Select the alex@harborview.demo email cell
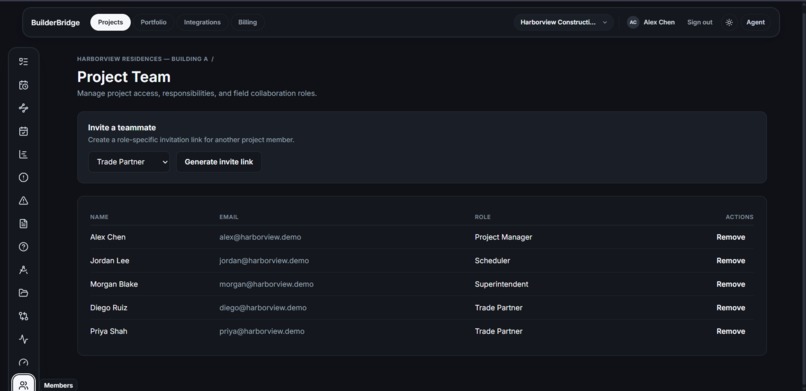 (260, 237)
